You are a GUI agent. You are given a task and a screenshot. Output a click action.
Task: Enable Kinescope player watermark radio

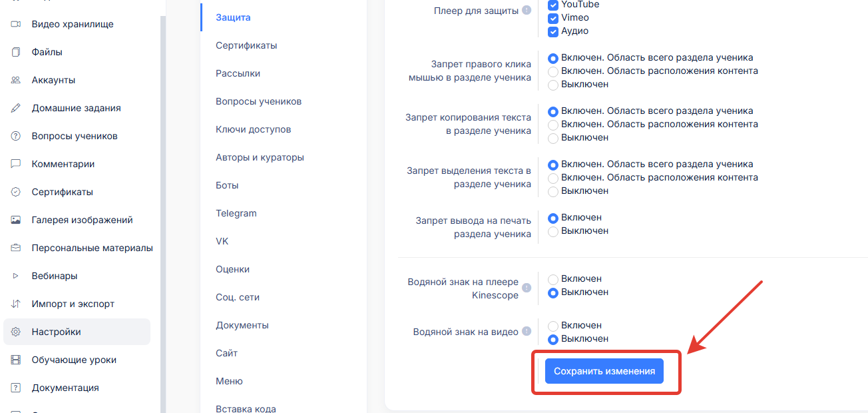[552, 279]
